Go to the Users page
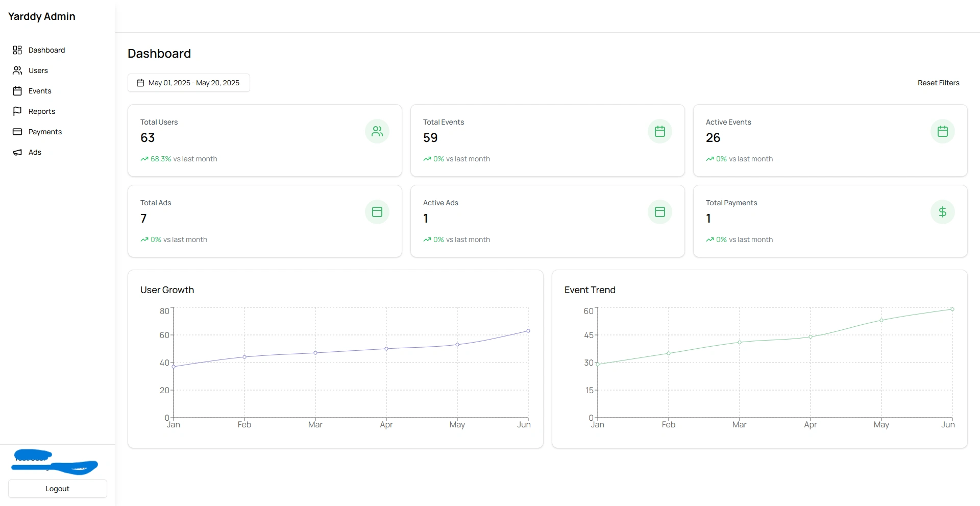 click(x=58, y=70)
